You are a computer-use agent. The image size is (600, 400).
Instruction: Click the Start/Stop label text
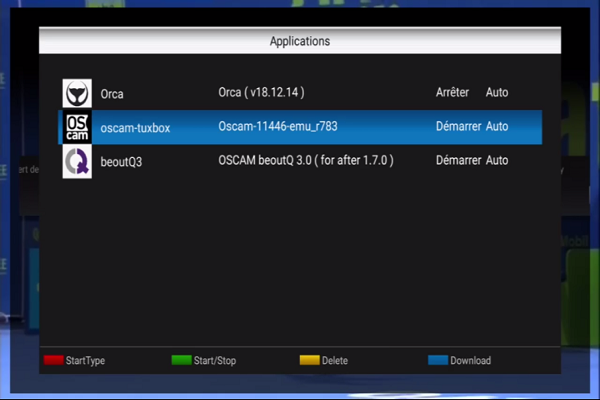pos(215,361)
